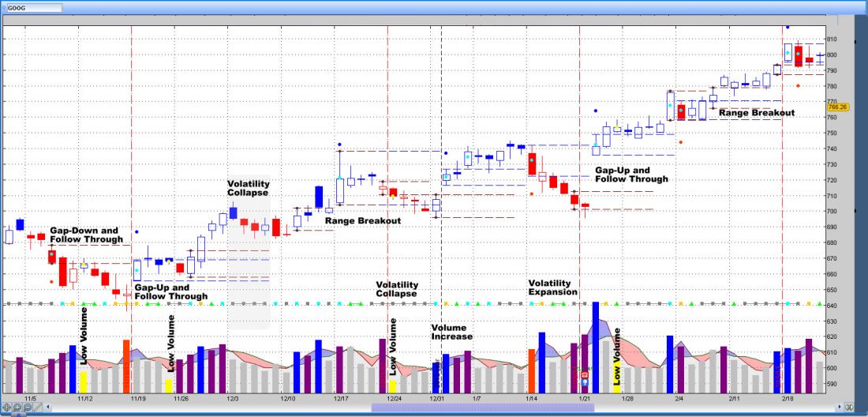Click the double-arrow jump-to-latest icon
This screenshot has height=417, width=868.
(849, 408)
